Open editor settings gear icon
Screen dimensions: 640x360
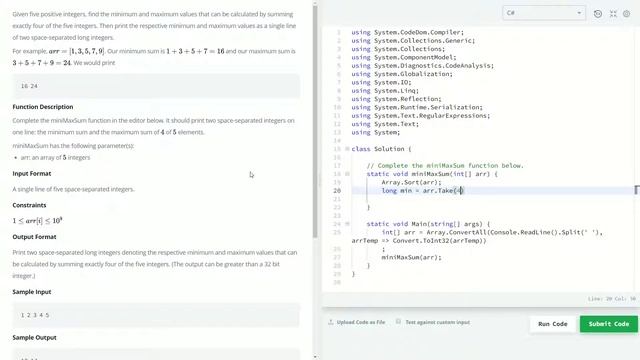click(627, 14)
